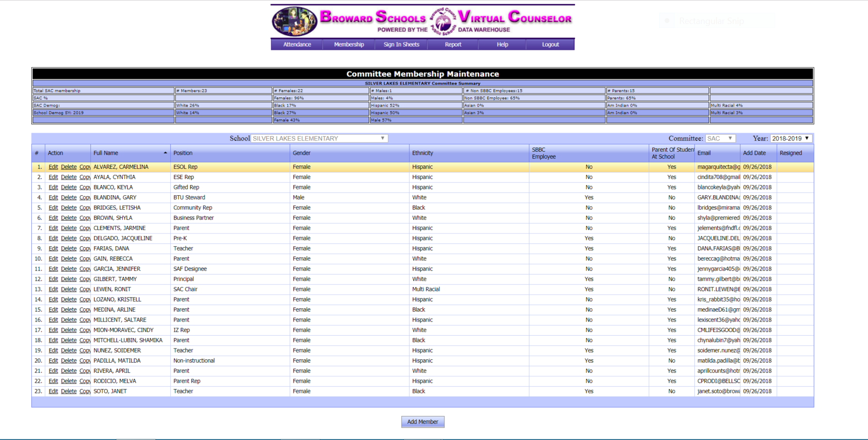Screen dimensions: 868x440
Task: Edit the GAIN, REBECCA row
Action: [x=53, y=259]
